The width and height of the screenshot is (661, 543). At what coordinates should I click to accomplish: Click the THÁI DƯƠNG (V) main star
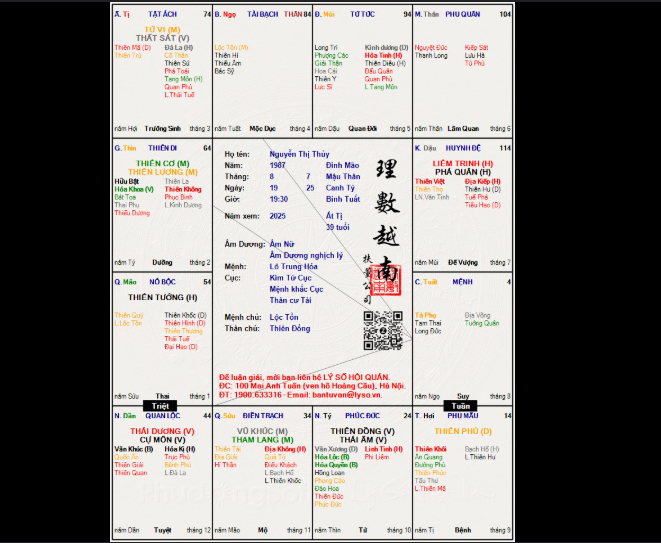(x=162, y=431)
